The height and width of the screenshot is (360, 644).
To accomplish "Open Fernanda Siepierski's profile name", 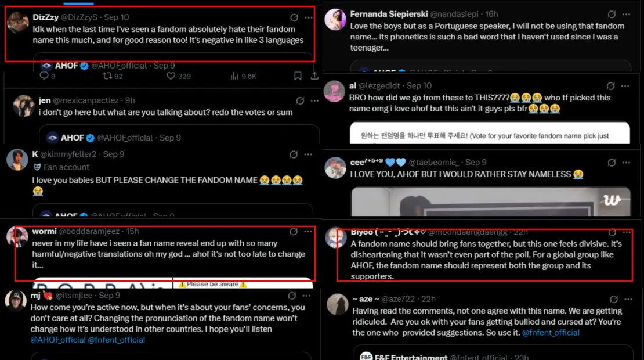I will [x=388, y=14].
